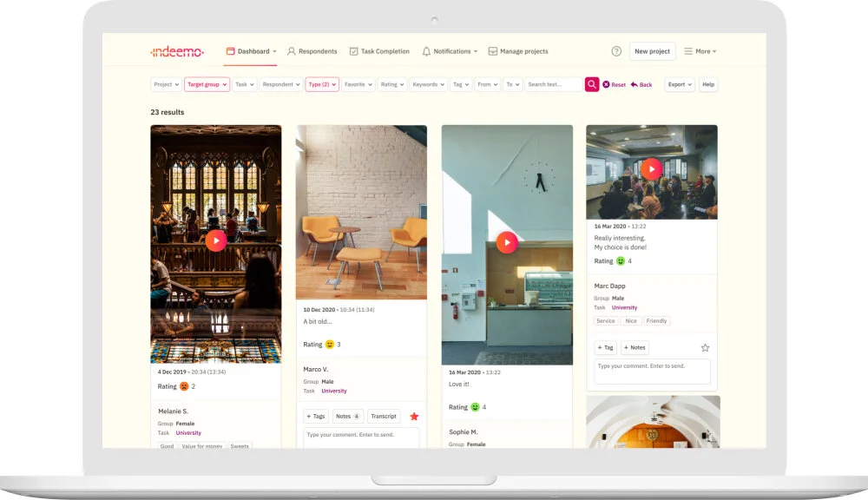The image size is (868, 500).
Task: Open the Rating filter dropdown
Action: click(x=392, y=85)
